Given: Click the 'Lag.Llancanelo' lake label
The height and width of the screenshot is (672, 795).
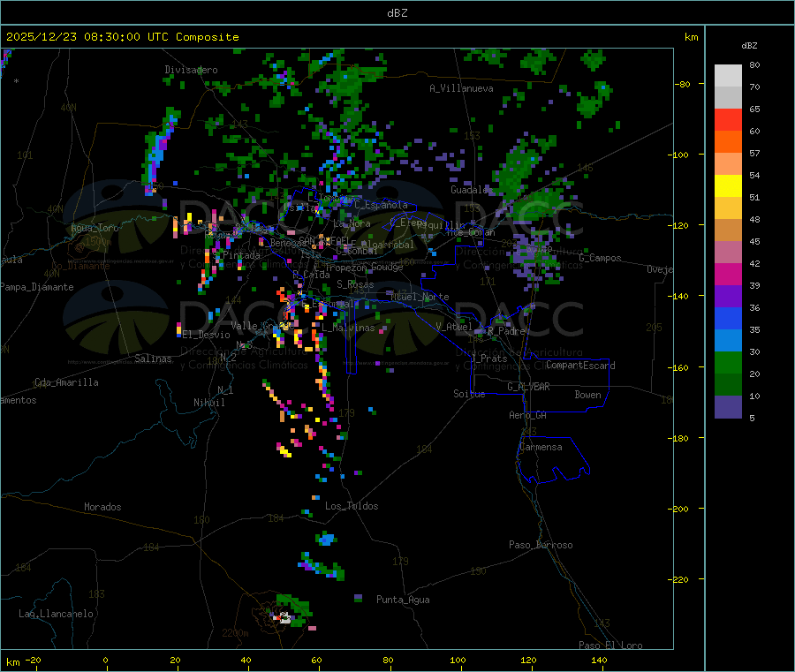Looking at the screenshot, I should pyautogui.click(x=57, y=614).
